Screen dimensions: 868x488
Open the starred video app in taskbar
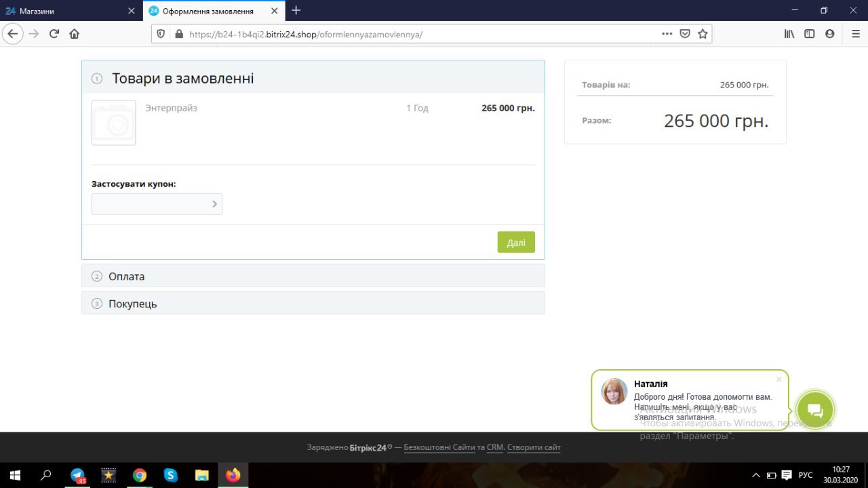tap(108, 475)
